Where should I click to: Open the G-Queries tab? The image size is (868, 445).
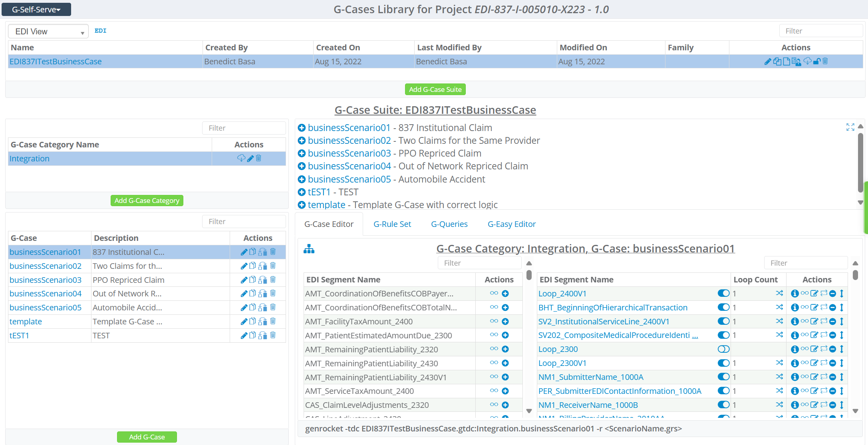click(x=449, y=224)
